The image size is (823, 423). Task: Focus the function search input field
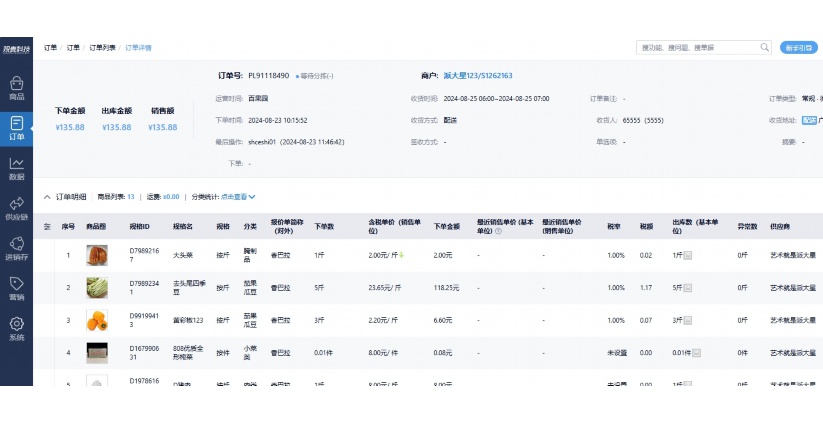[699, 48]
